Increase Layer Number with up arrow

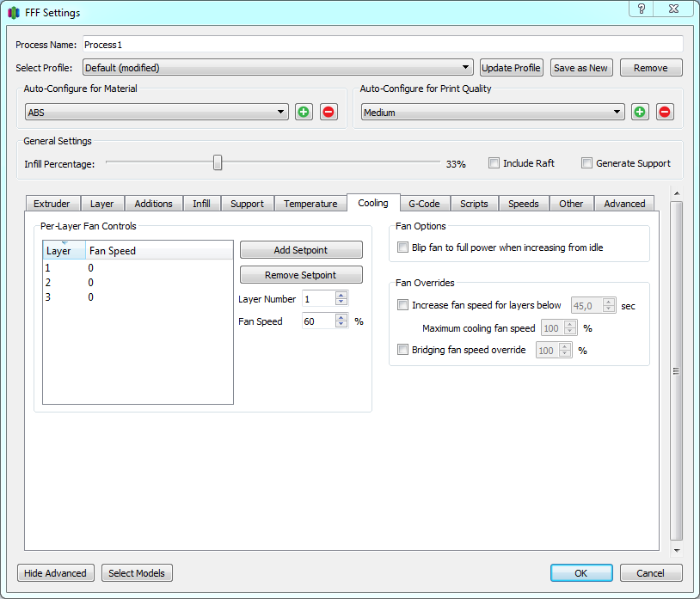click(341, 295)
